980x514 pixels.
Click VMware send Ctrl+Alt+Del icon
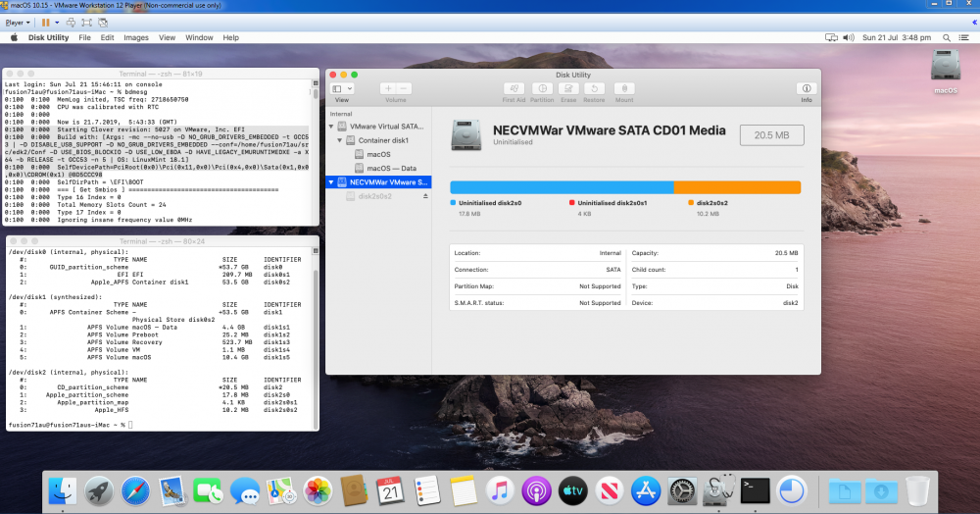coord(71,23)
